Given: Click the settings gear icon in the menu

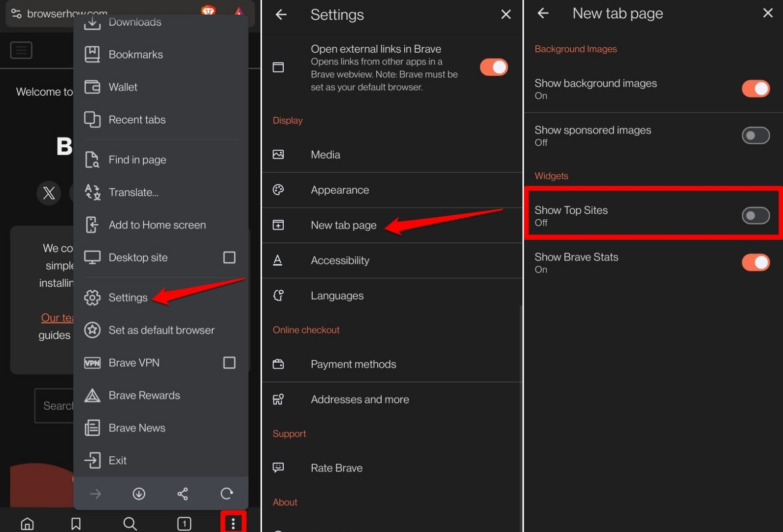Looking at the screenshot, I should [x=92, y=298].
